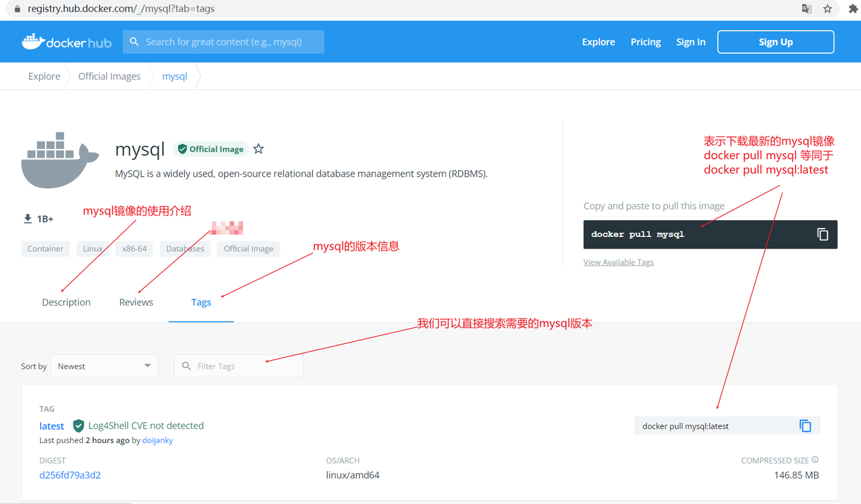The width and height of the screenshot is (861, 504).
Task: Click the Sign Up button
Action: pyautogui.click(x=776, y=42)
